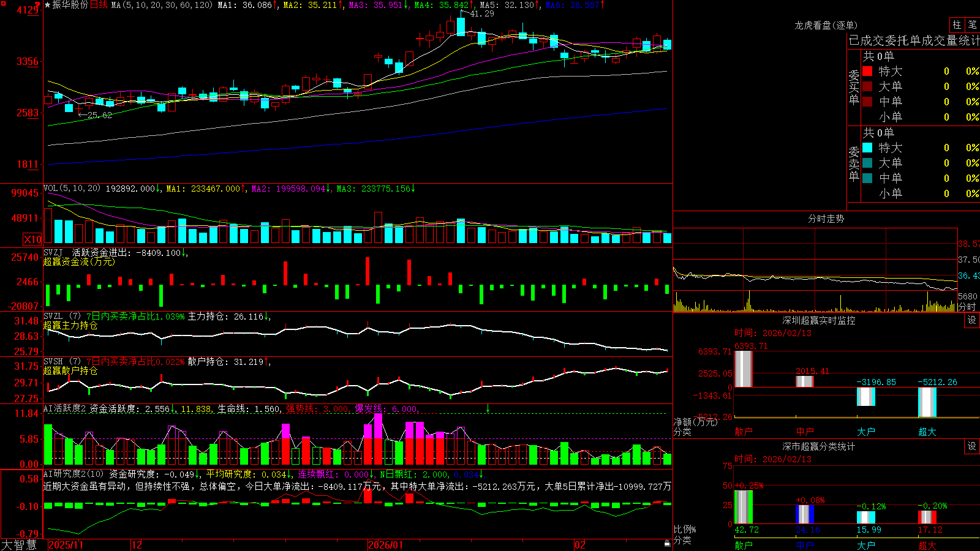Click the 散户 bar showing 6393.71

coord(743,369)
